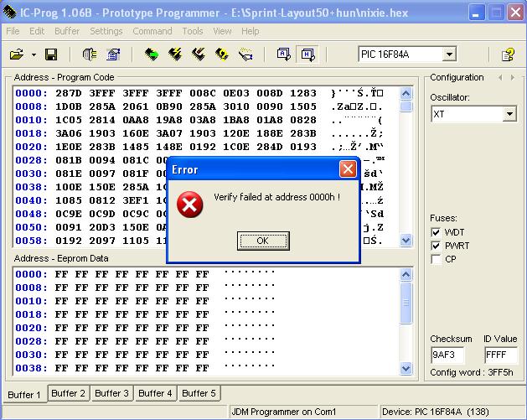This screenshot has height=420, width=527.
Task: Click the IC-Prog chip icon in title bar
Action: (9, 13)
